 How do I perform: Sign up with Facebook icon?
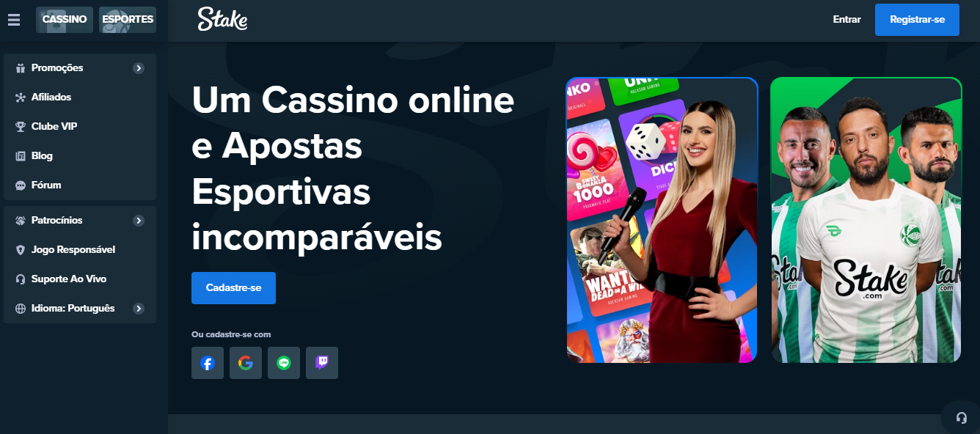coord(208,363)
